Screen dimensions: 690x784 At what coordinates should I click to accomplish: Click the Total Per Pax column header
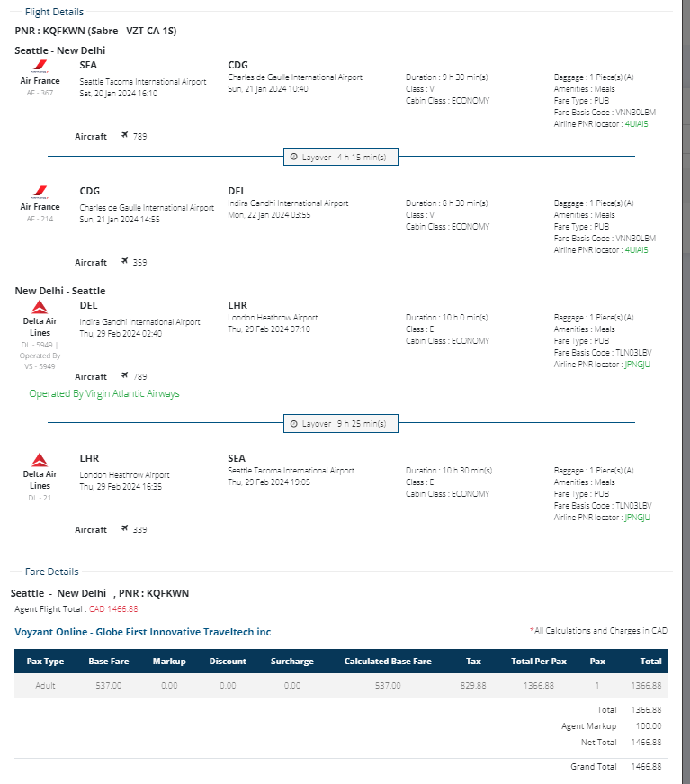(x=539, y=662)
